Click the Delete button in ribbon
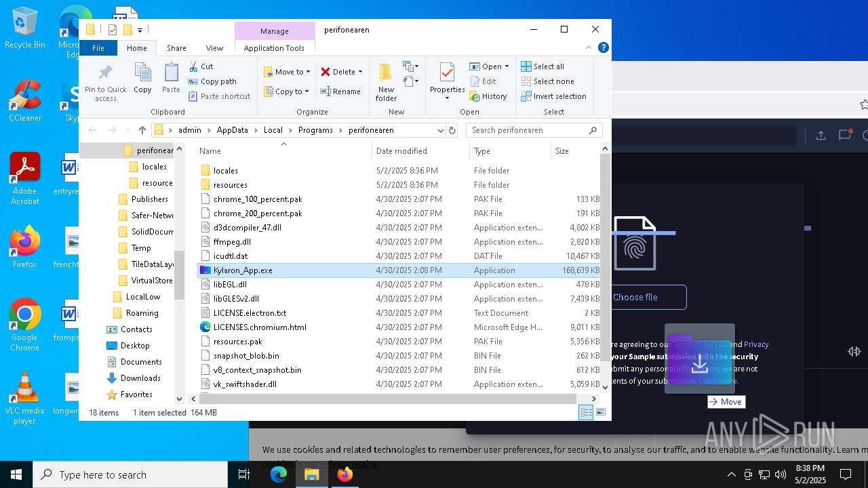Screen dimensions: 868x488 pos(338,72)
